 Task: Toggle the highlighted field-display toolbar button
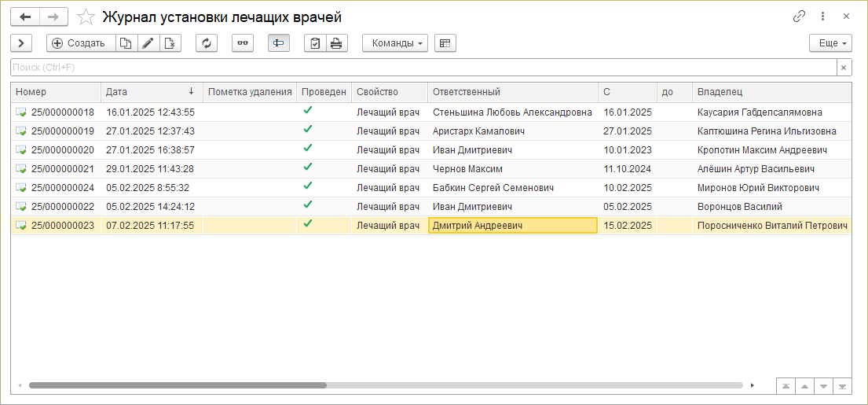[x=279, y=43]
